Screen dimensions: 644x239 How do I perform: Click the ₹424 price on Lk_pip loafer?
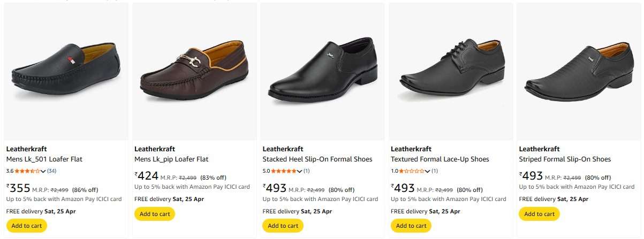[148, 175]
